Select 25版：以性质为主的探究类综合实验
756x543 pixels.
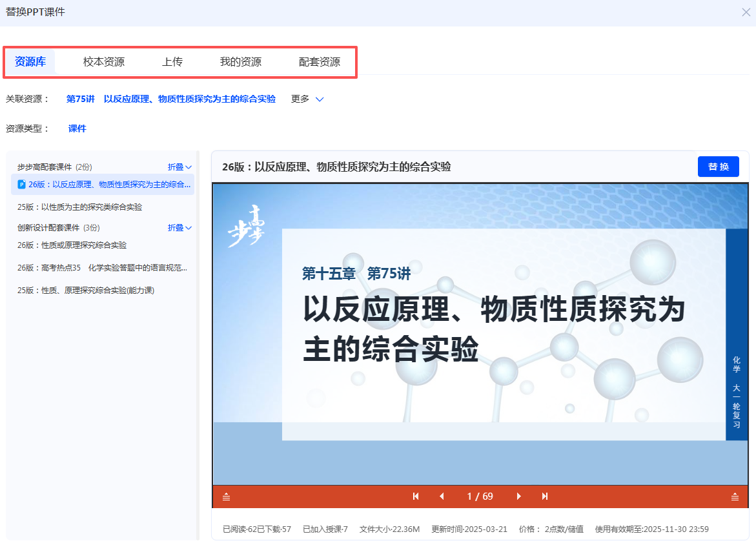coord(79,207)
